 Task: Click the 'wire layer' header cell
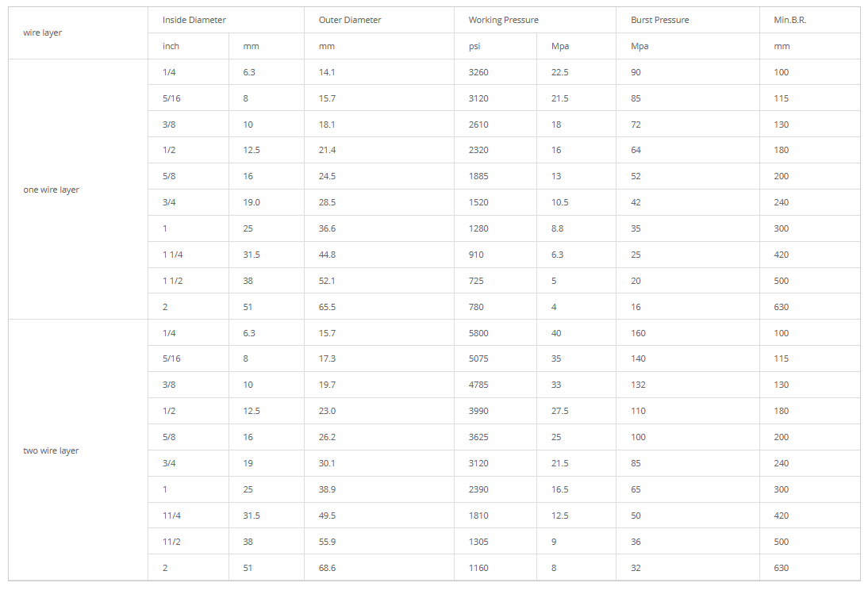(x=43, y=33)
